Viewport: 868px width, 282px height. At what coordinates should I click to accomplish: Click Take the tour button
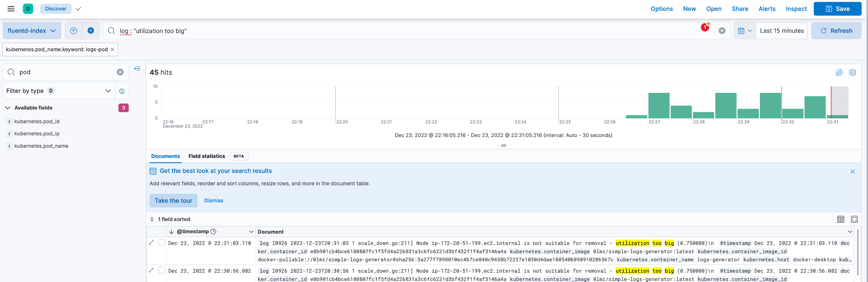click(x=173, y=201)
